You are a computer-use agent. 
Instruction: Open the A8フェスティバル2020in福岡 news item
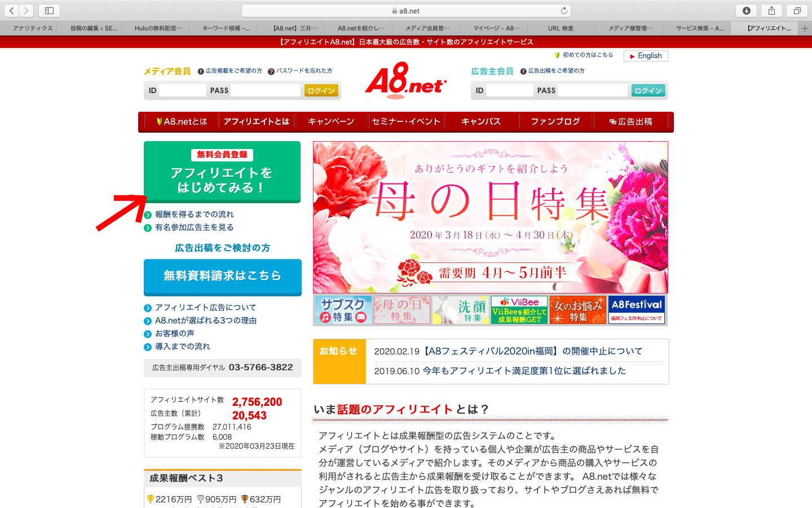click(x=532, y=351)
